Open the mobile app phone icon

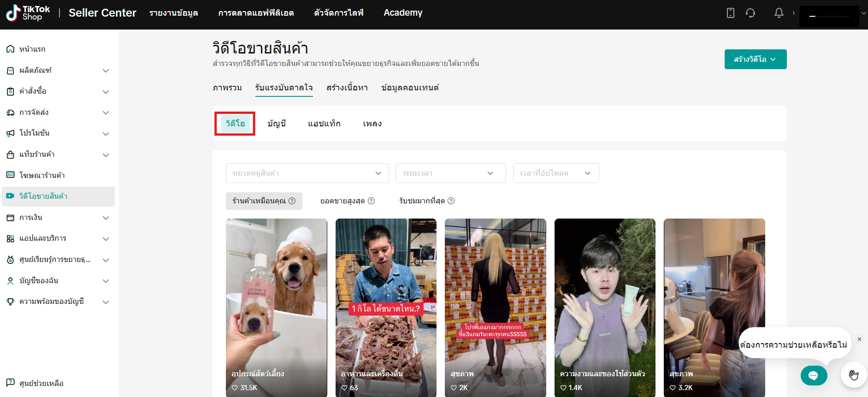pyautogui.click(x=731, y=13)
